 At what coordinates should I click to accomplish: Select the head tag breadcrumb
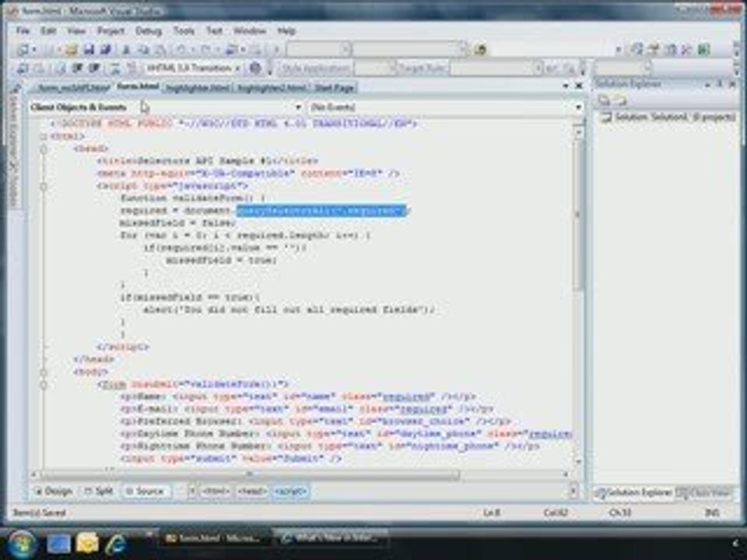[251, 491]
